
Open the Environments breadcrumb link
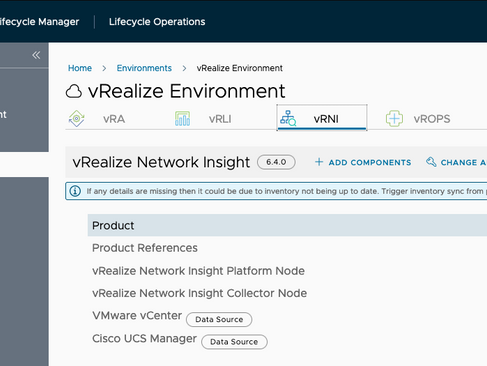coord(144,68)
